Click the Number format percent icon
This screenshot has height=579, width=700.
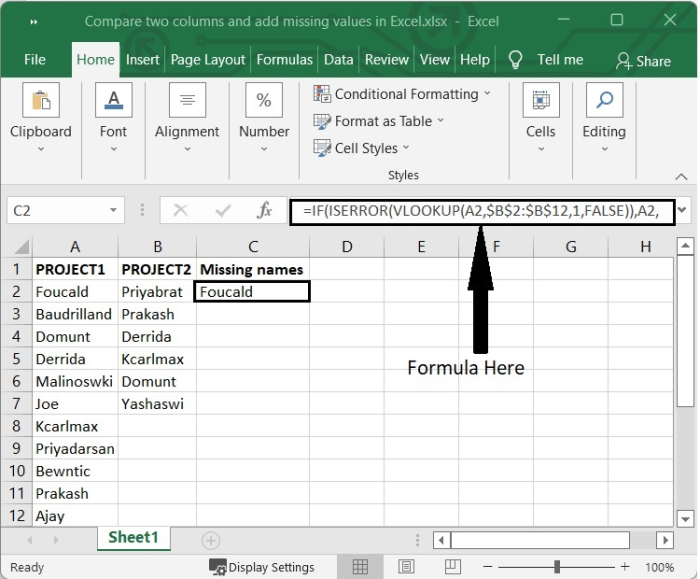point(264,101)
